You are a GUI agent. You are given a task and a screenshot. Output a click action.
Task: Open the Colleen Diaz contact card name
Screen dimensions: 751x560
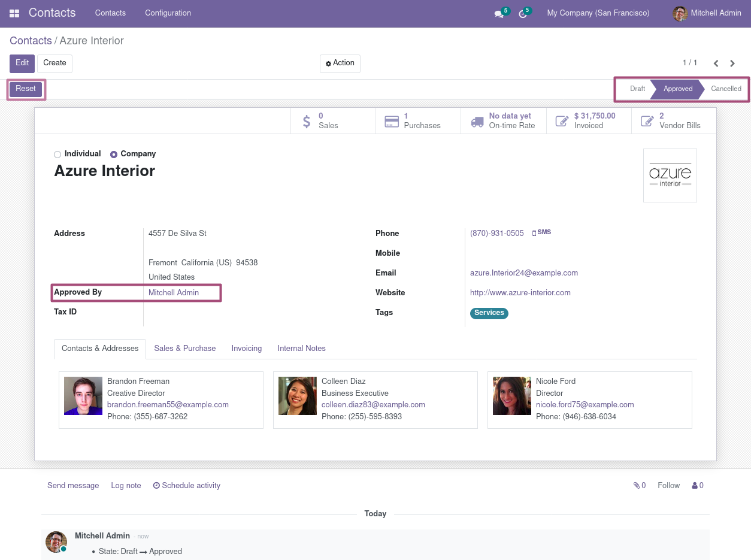click(344, 382)
